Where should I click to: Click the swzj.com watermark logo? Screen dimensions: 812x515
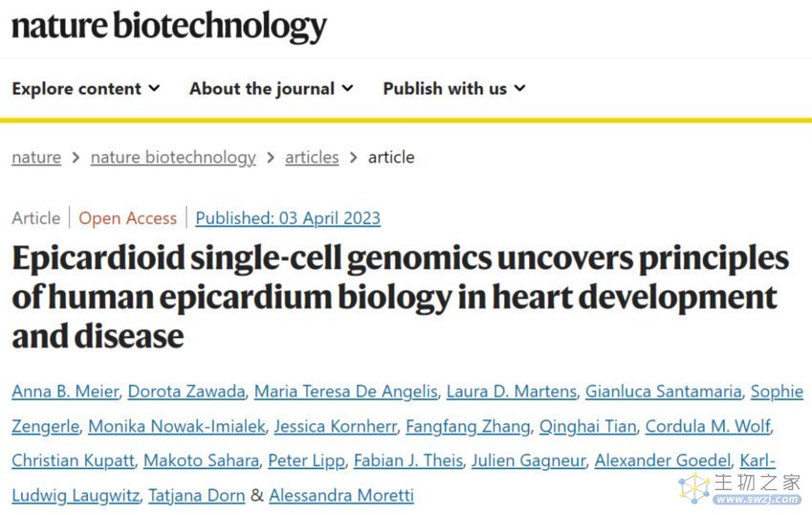(740, 488)
